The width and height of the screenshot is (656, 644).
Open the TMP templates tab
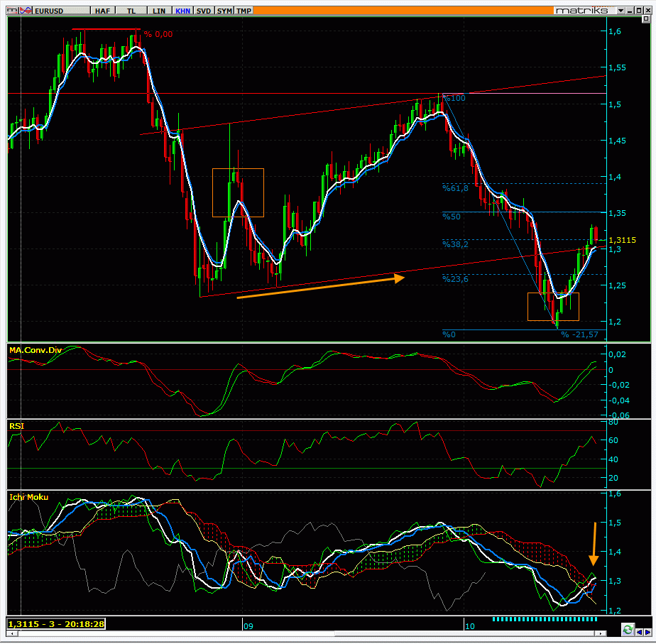tap(244, 11)
